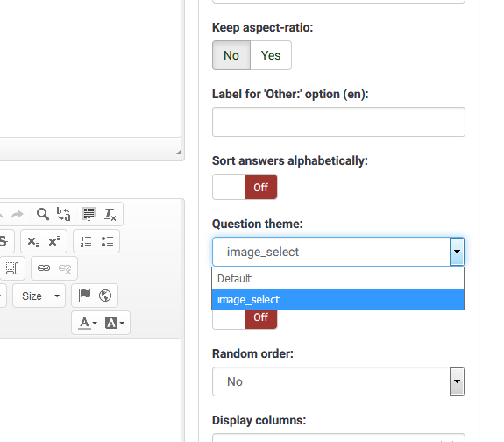504x442 pixels.
Task: Click the Redo arrow icon
Action: 18,214
